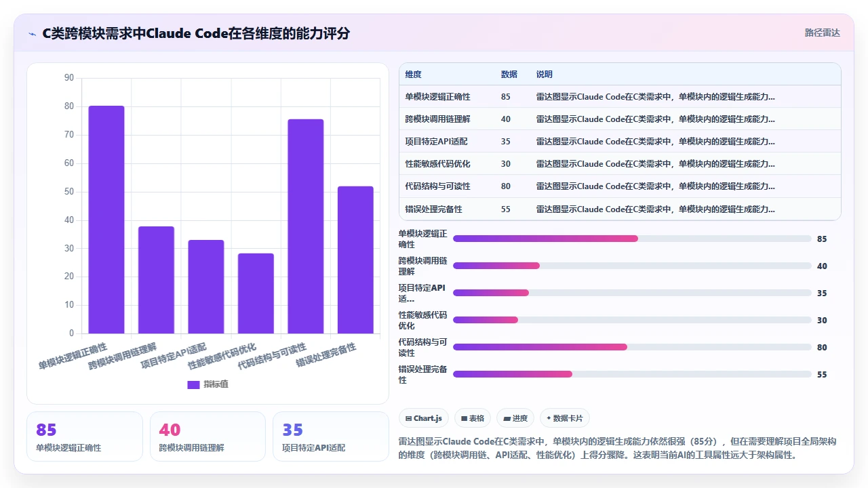Select table row 代码结构与可读性
Image resolution: width=868 pixels, height=488 pixels.
(x=620, y=186)
